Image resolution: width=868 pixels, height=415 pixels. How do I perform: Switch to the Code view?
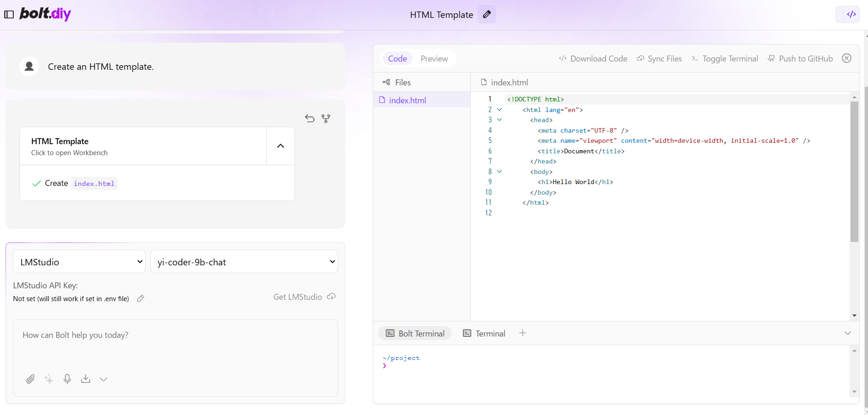coord(397,59)
